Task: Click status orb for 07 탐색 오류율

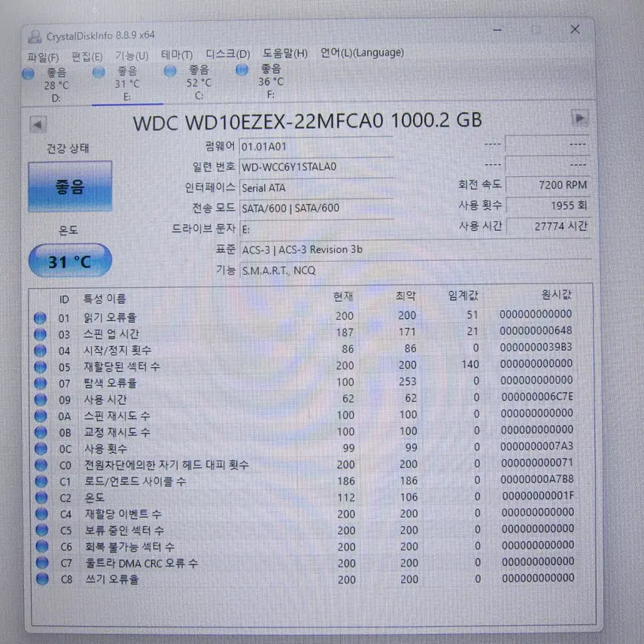Action: [41, 383]
